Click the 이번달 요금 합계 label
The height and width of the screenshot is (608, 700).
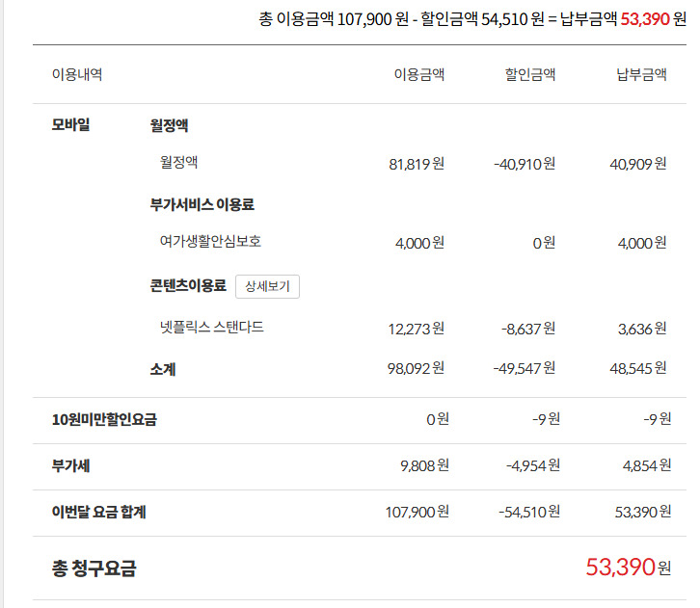[98, 512]
